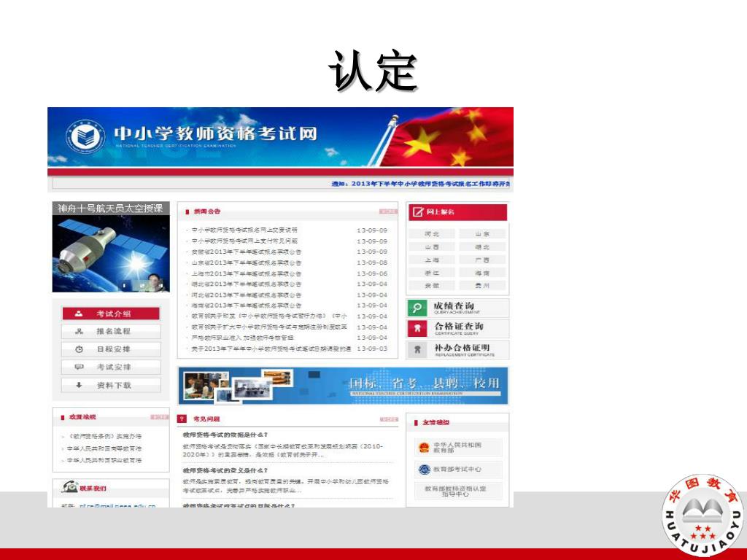Image resolution: width=747 pixels, height=560 pixels.
Task: Select 贵州 in the 网上报名 province list
Action: point(482,285)
